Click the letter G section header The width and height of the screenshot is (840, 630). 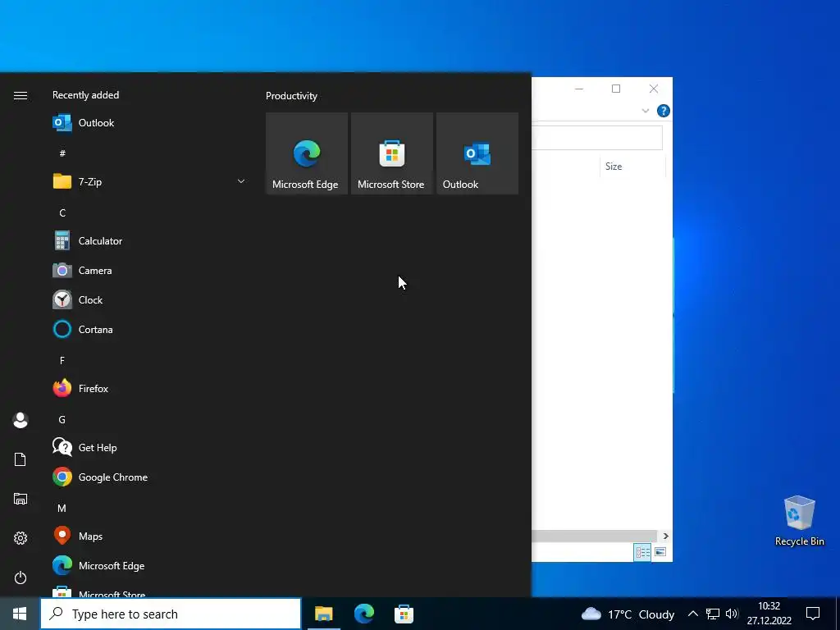click(62, 419)
